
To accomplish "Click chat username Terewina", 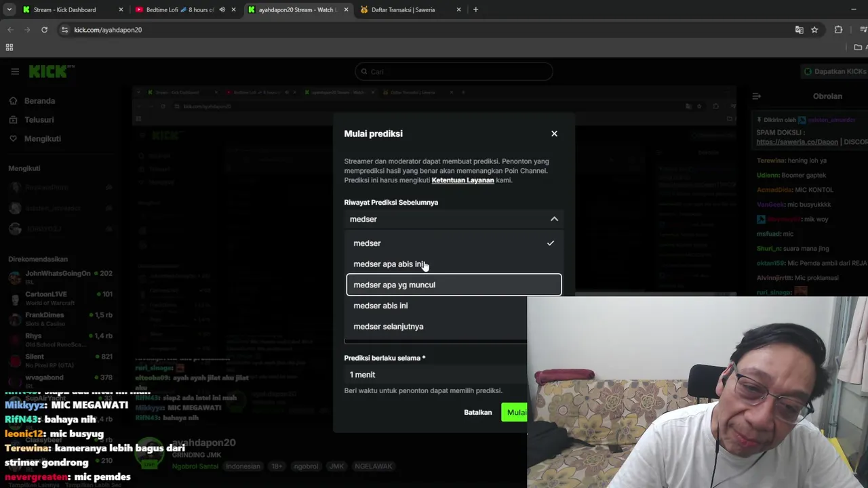I will click(x=770, y=161).
